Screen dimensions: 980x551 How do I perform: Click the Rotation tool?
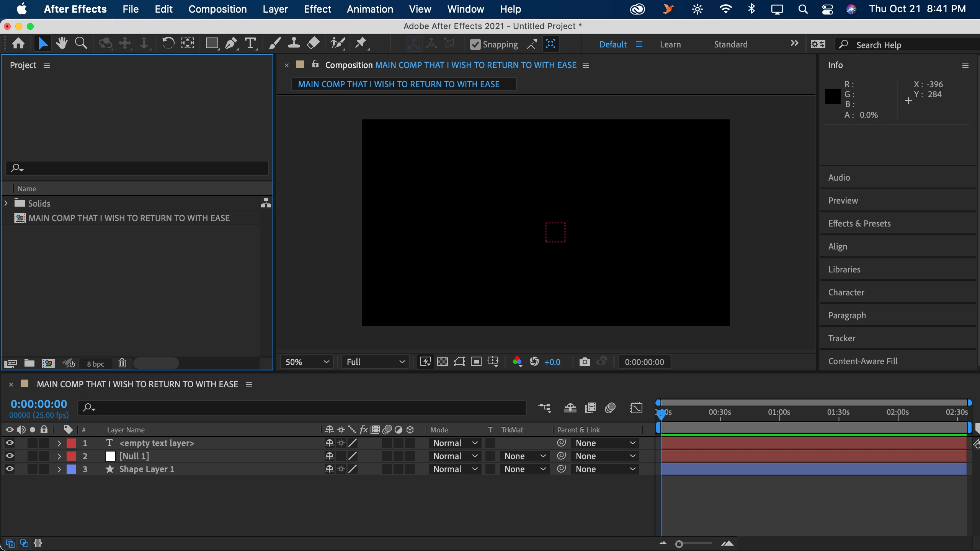point(168,44)
